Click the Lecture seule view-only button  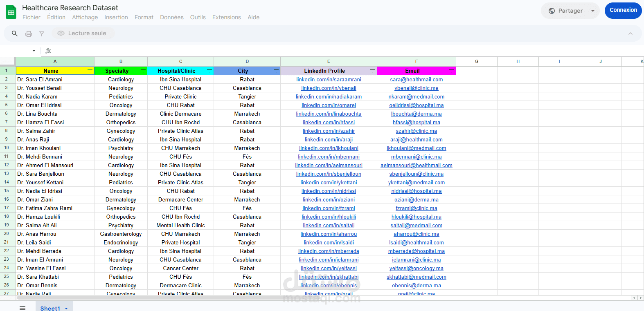[82, 34]
